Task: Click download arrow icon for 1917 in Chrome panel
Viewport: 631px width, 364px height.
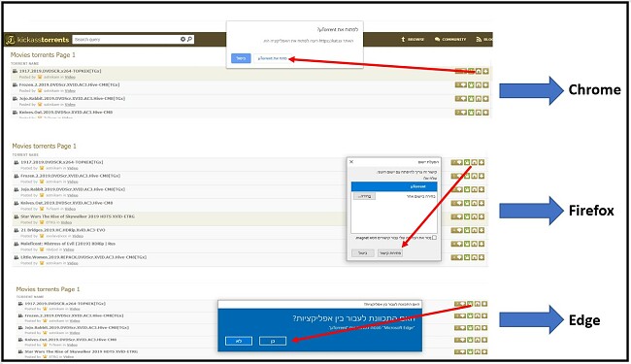Action: pos(485,71)
